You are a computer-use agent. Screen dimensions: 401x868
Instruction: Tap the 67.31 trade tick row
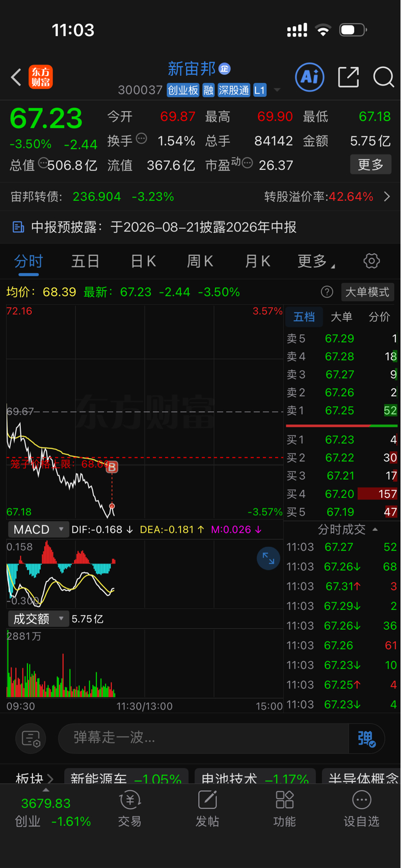[342, 586]
